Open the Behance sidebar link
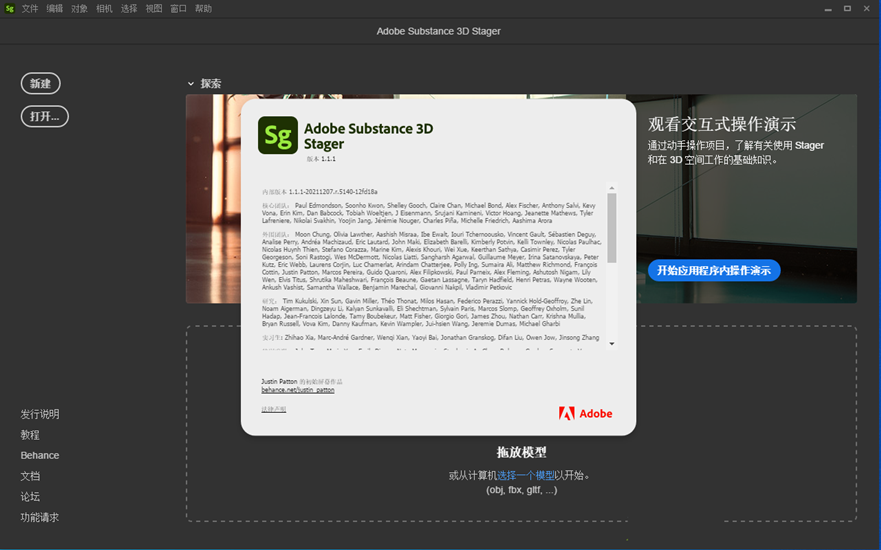Image resolution: width=881 pixels, height=550 pixels. tap(40, 455)
